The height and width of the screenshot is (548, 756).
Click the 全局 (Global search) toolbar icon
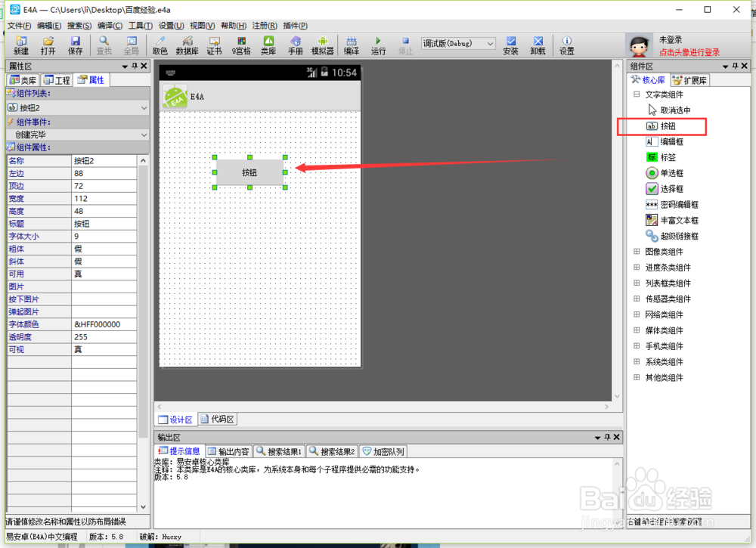coord(131,45)
